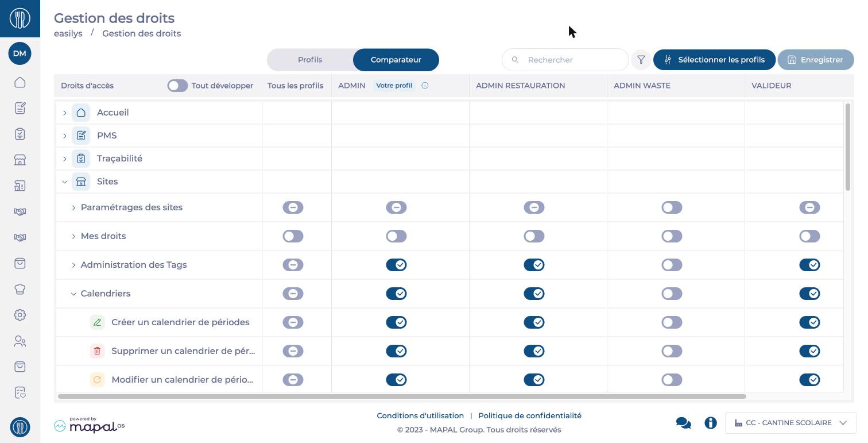Image resolution: width=868 pixels, height=443 pixels.
Task: Toggle Paramétrages des sites for Tous les profils
Action: 293,207
